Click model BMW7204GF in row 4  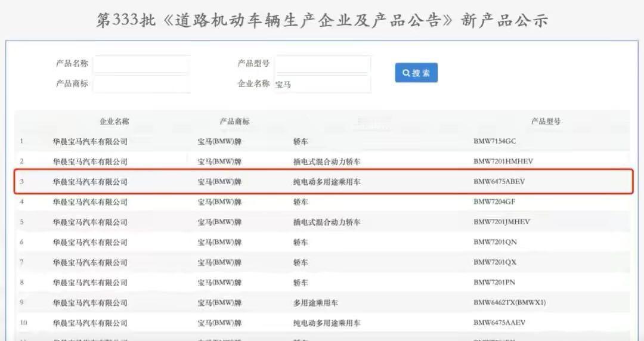[x=494, y=201]
